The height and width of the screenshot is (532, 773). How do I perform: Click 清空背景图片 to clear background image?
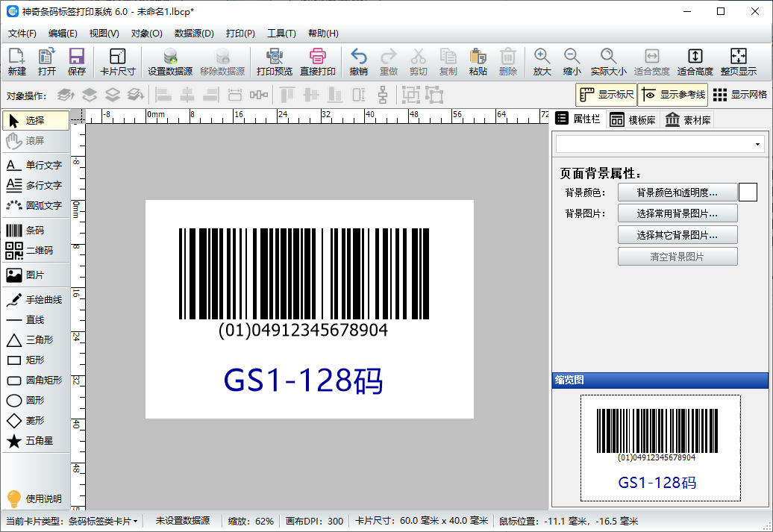677,257
